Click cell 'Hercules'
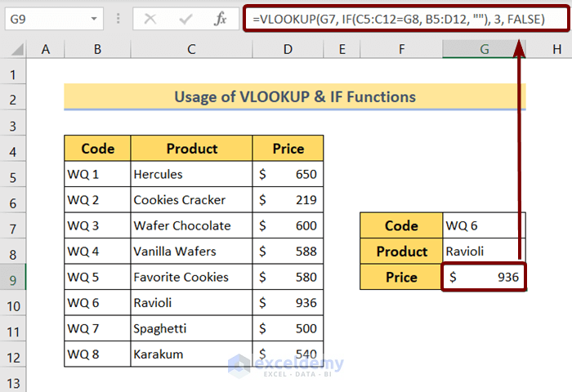572x392 pixels. point(191,174)
